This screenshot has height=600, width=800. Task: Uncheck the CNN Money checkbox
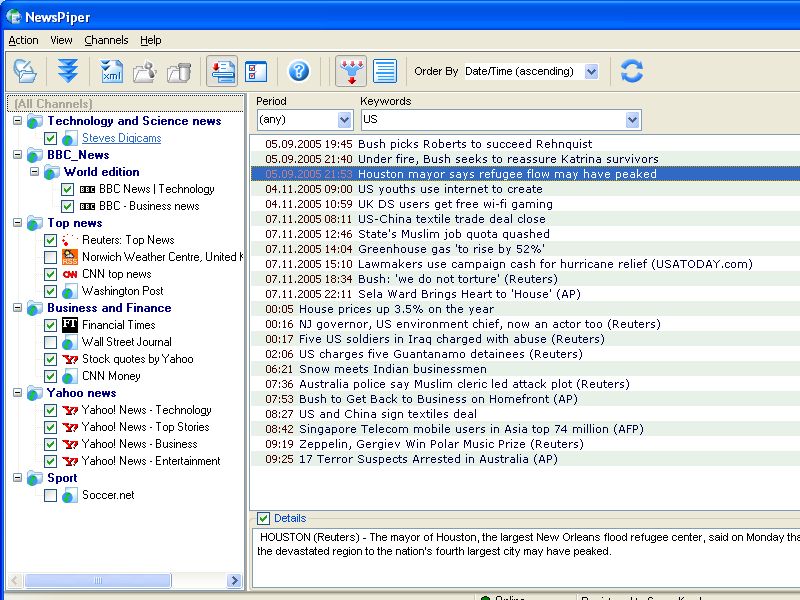[50, 376]
